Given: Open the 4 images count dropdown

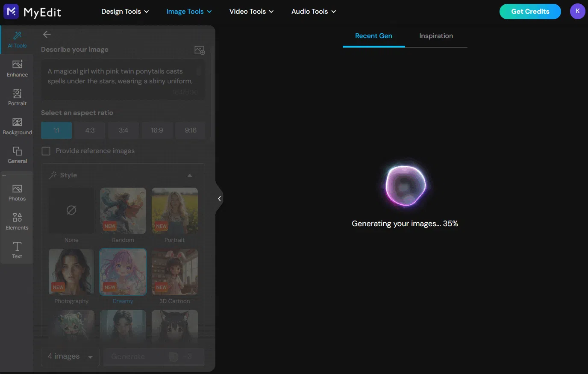Looking at the screenshot, I should pos(71,356).
